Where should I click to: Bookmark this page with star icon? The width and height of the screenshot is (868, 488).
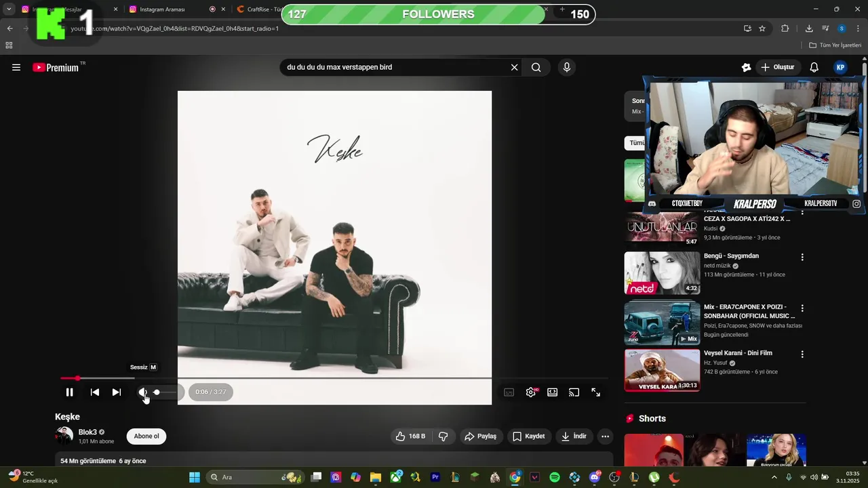point(762,28)
